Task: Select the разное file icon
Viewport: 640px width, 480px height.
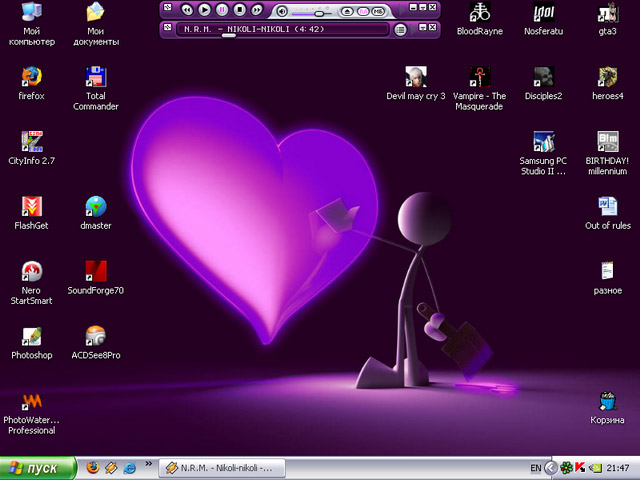Action: click(607, 278)
